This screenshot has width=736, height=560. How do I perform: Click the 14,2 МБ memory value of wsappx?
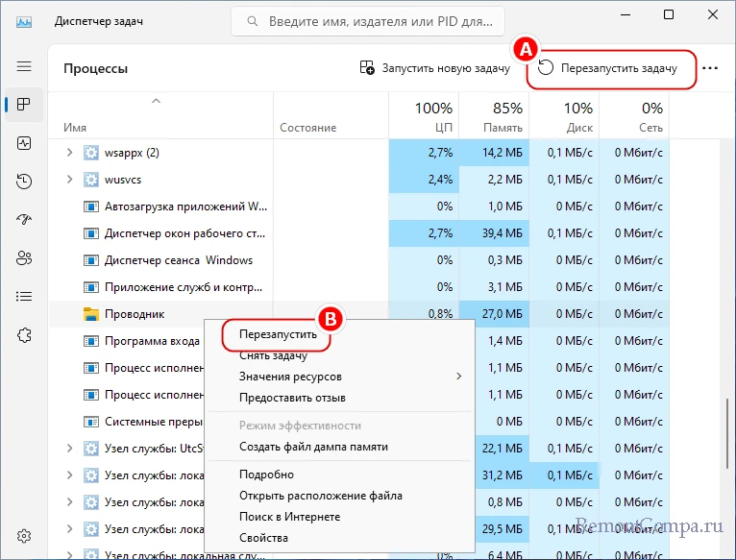click(x=494, y=153)
